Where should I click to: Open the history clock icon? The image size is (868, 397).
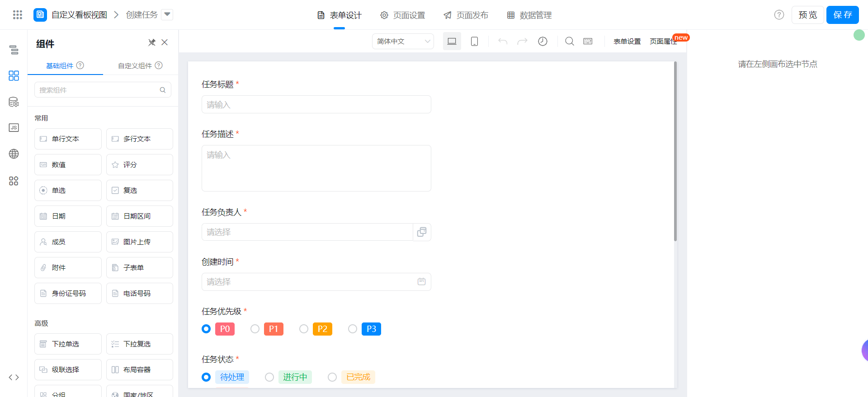tap(542, 41)
